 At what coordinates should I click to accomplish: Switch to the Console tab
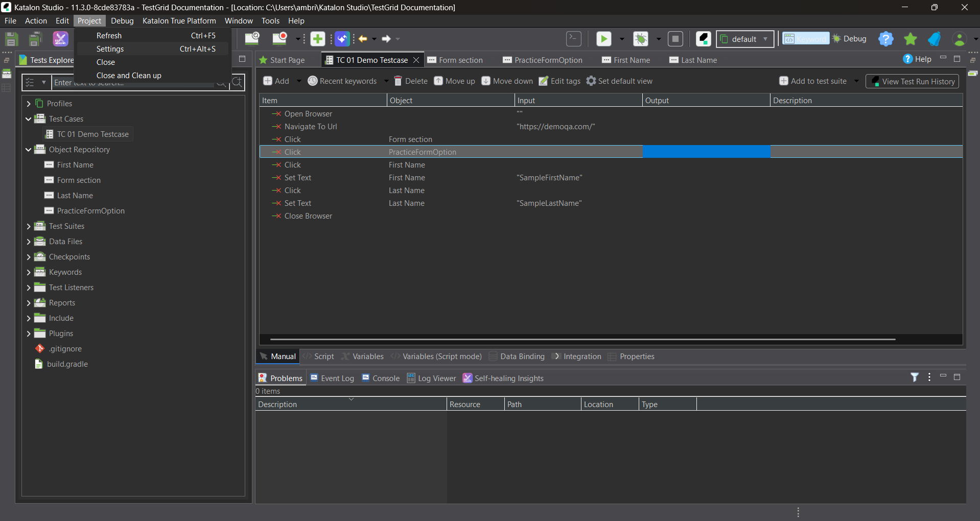pyautogui.click(x=381, y=378)
